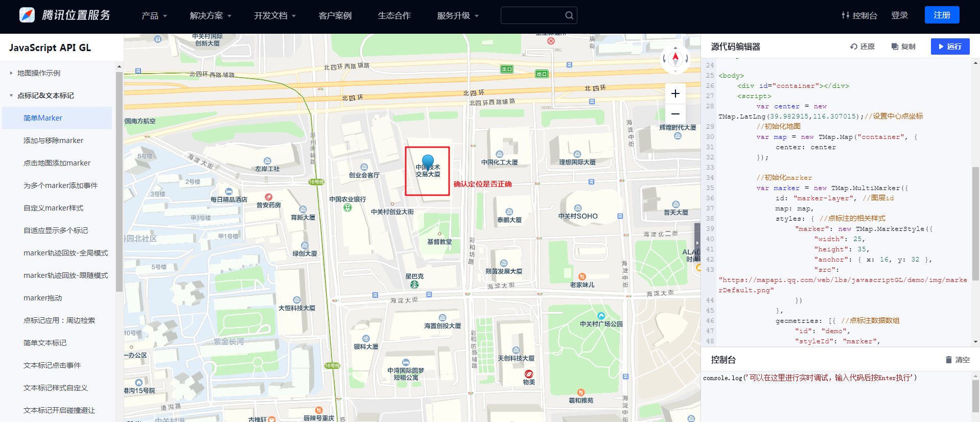This screenshot has width=980, height=422.
Task: Click the code editor vertical scrollbar
Action: [x=975, y=224]
